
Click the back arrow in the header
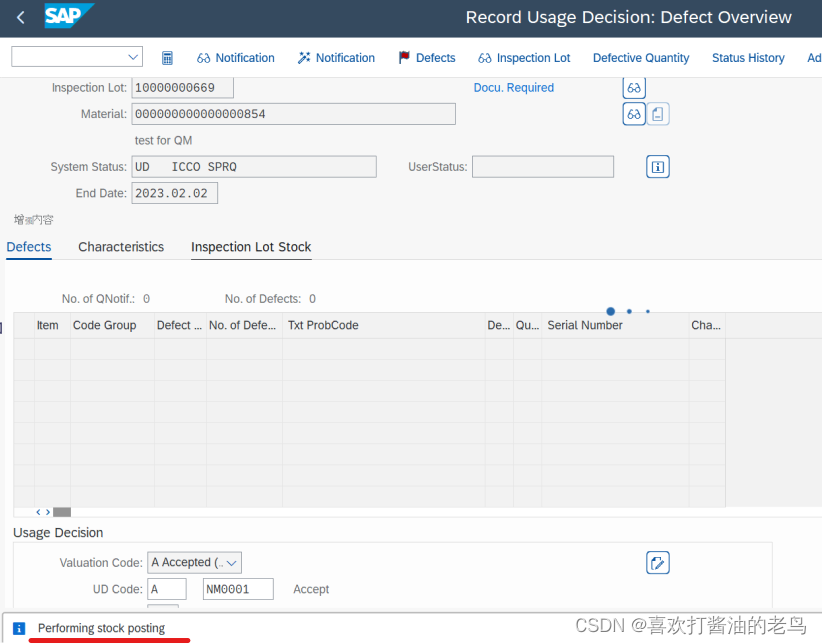(x=18, y=17)
